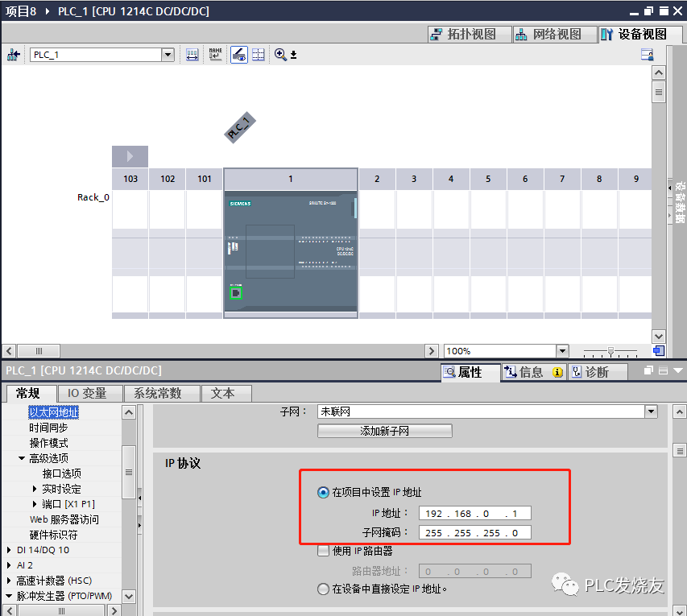The width and height of the screenshot is (687, 616).
Task: Switch to 拓扑视图 topology view tab
Action: [470, 34]
